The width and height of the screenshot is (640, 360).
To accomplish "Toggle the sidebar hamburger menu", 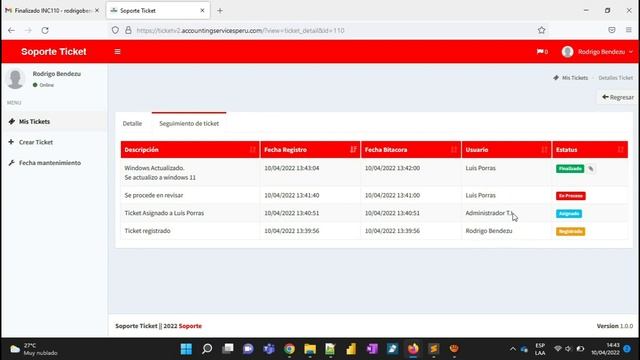I will (118, 52).
